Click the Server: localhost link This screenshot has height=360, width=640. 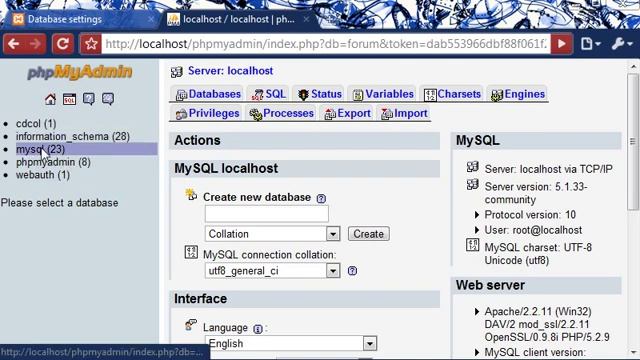click(231, 71)
